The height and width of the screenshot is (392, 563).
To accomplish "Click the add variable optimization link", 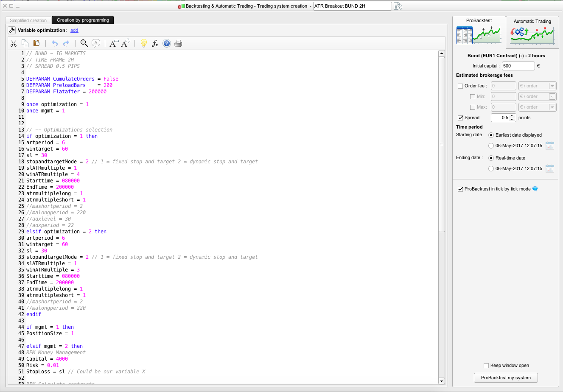I will [x=74, y=31].
